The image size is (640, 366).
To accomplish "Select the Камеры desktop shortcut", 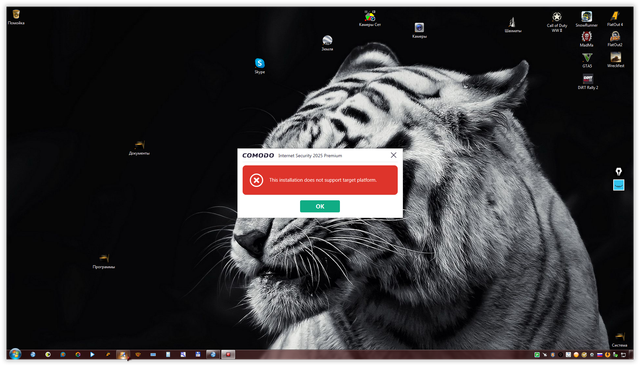I will pos(419,30).
